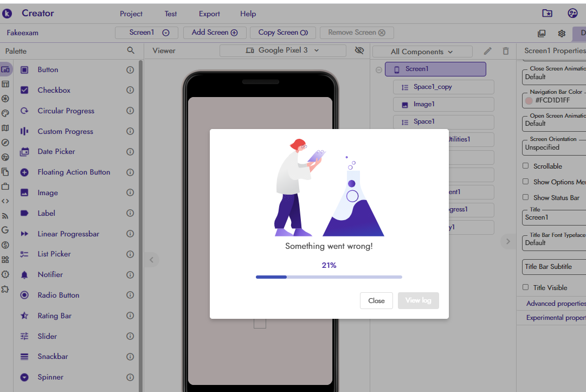The width and height of the screenshot is (586, 392).
Task: Toggle the Show Options Menu checkbox
Action: click(525, 182)
